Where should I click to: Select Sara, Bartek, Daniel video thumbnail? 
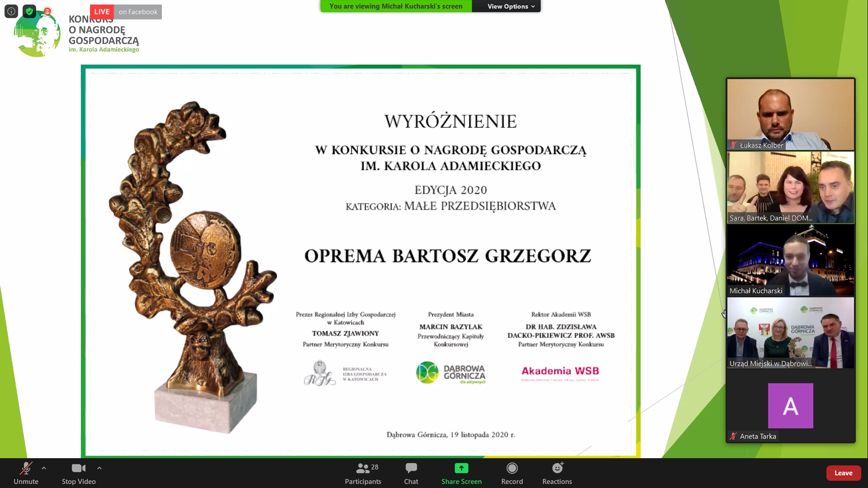pyautogui.click(x=791, y=187)
